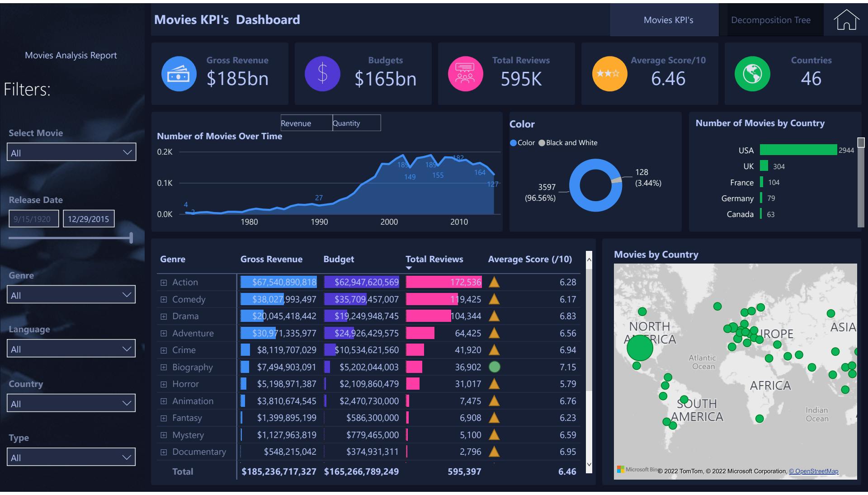The height and width of the screenshot is (495, 868).
Task: Open the OpenStreetMap link
Action: click(813, 471)
